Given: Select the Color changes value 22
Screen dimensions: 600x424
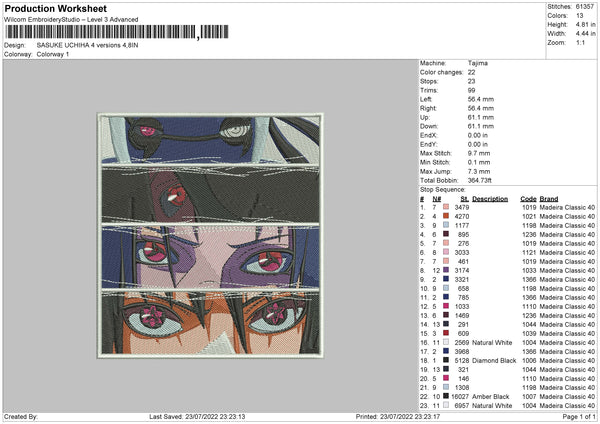Looking at the screenshot, I should point(471,72).
